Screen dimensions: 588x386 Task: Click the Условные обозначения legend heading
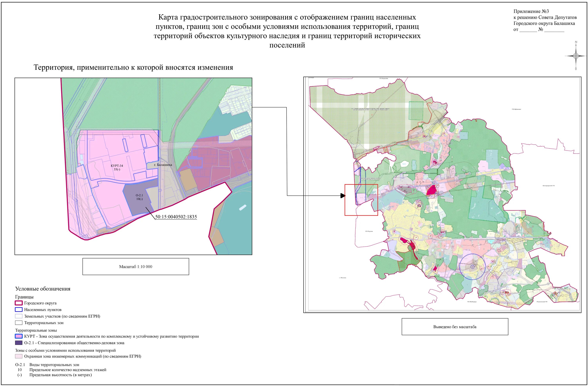(43, 289)
